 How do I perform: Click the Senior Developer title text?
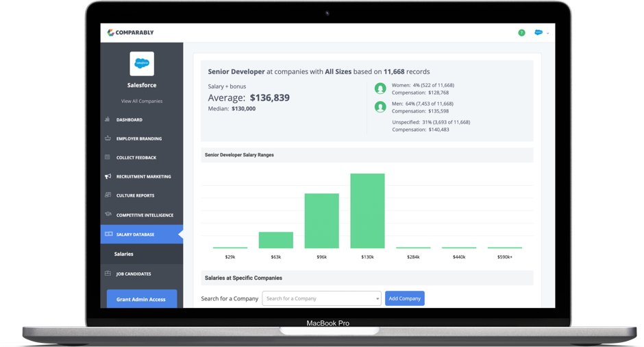[x=236, y=71]
